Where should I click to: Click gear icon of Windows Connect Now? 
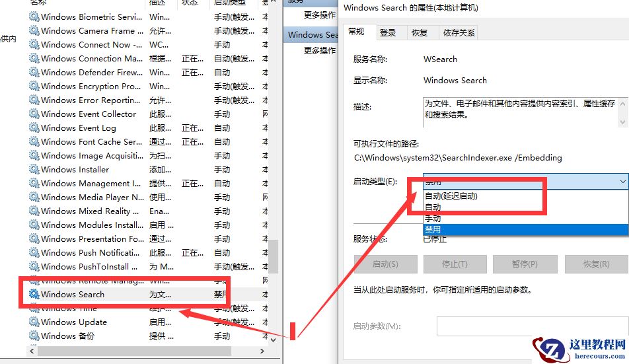pos(34,44)
